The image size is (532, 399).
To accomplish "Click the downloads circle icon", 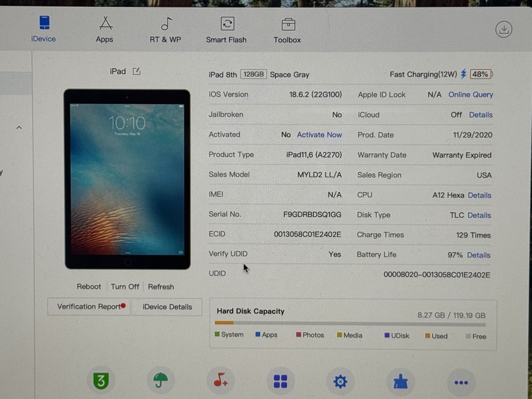I will [x=503, y=30].
